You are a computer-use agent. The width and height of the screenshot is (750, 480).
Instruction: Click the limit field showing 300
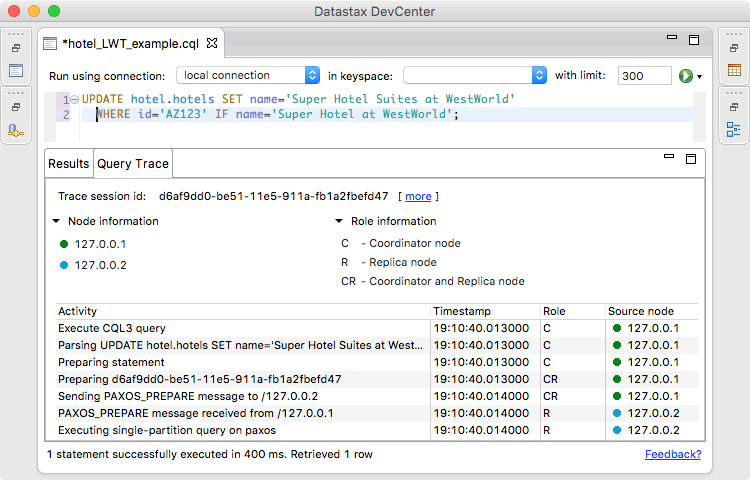(x=644, y=76)
